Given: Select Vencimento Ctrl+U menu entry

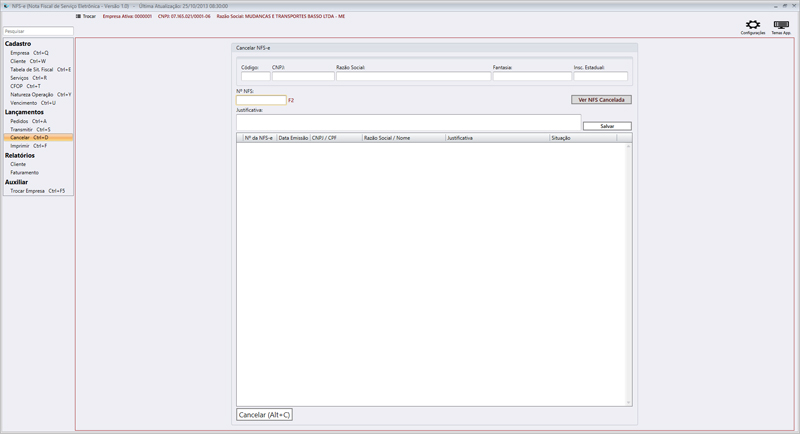Looking at the screenshot, I should tap(33, 103).
